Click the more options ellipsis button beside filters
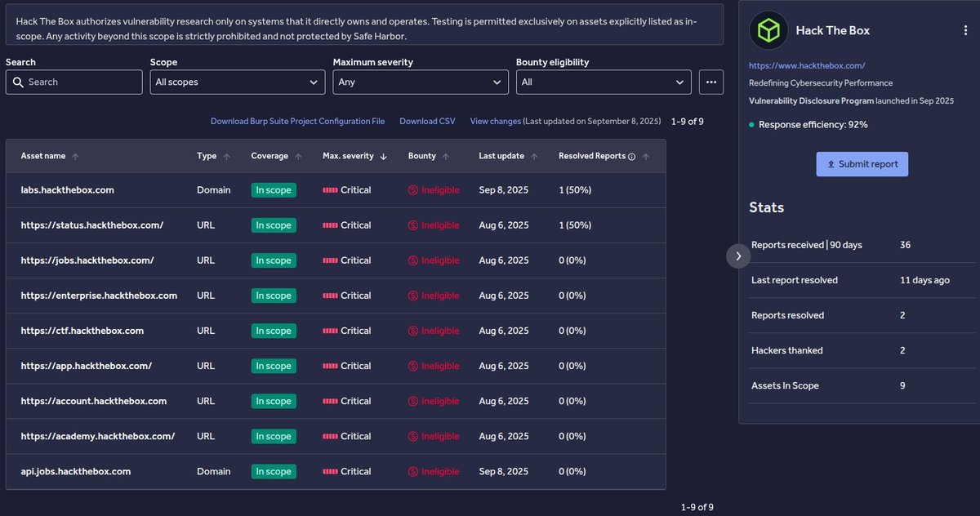This screenshot has width=980, height=516. pos(710,82)
